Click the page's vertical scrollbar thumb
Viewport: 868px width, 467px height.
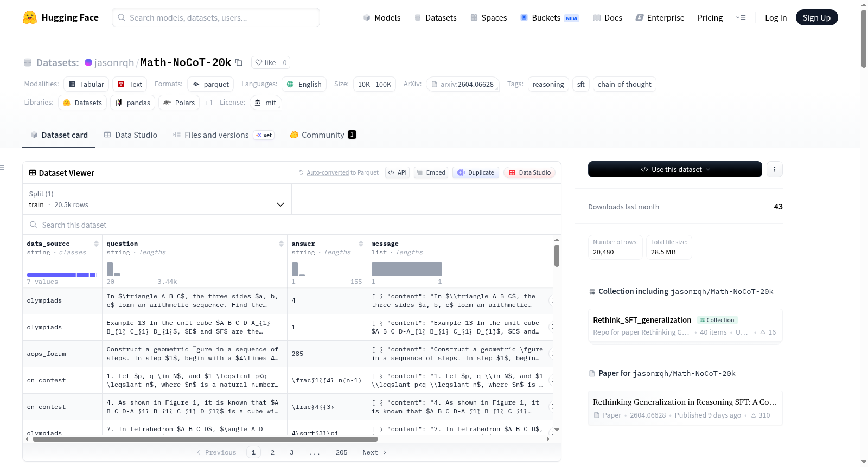coord(864,38)
